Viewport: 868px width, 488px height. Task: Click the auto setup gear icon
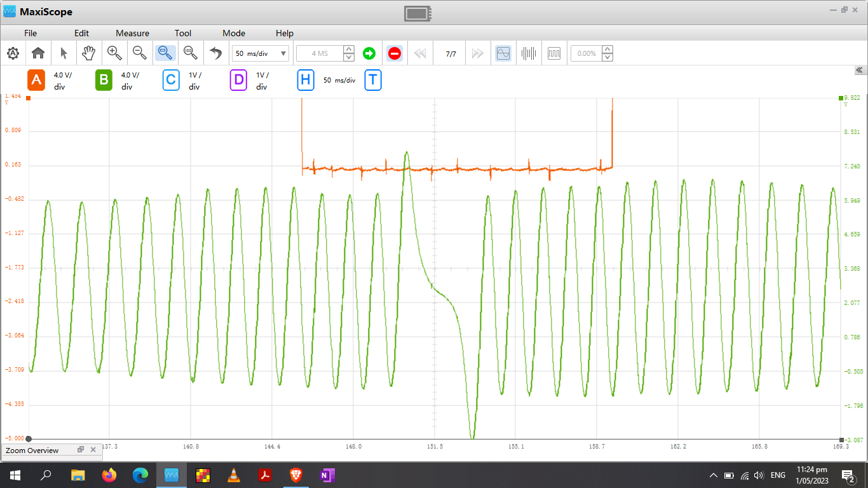[13, 53]
